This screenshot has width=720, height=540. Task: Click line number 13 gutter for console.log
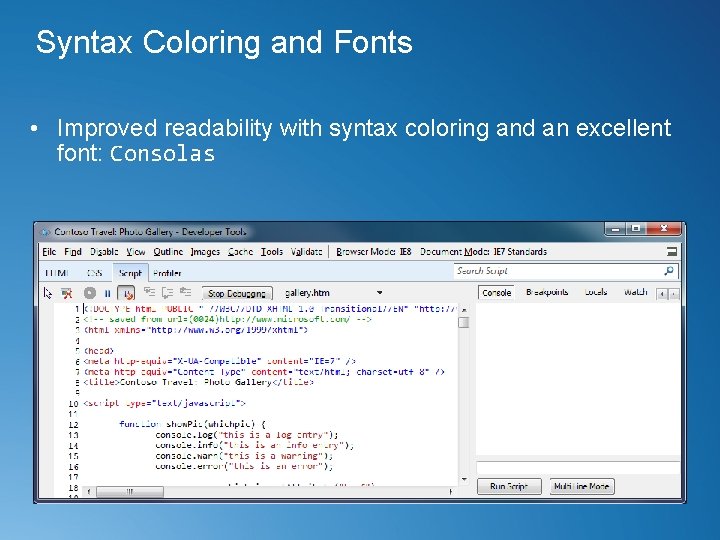point(73,435)
